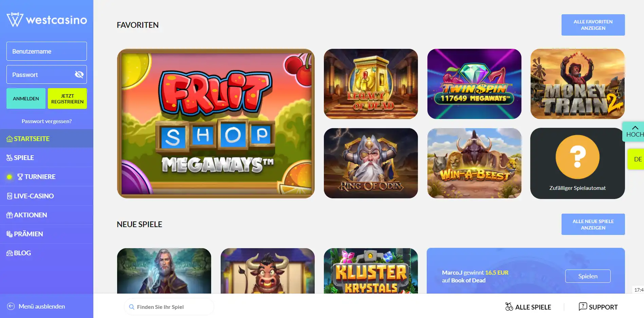Select the Turniere trophy icon
Image resolution: width=644 pixels, height=318 pixels.
pos(20,177)
